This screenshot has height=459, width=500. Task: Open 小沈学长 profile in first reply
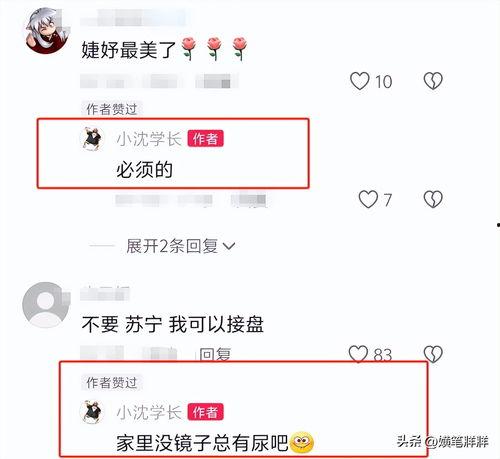click(x=149, y=139)
